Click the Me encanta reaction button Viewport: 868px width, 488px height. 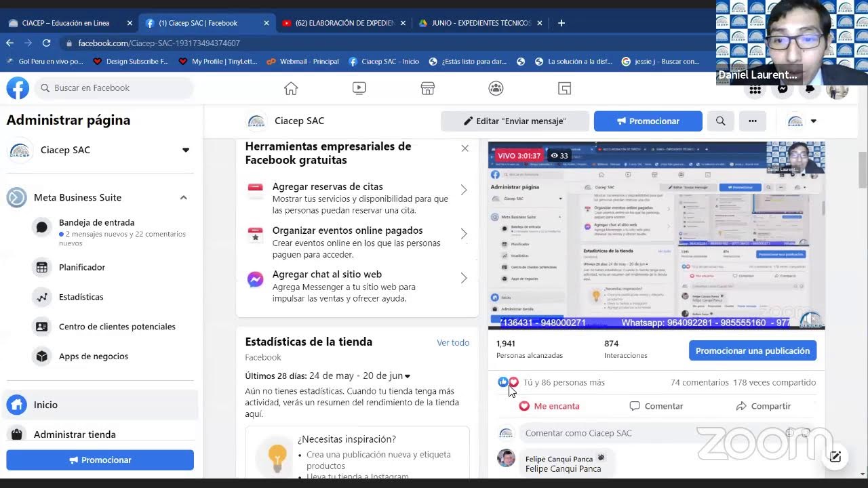point(549,406)
